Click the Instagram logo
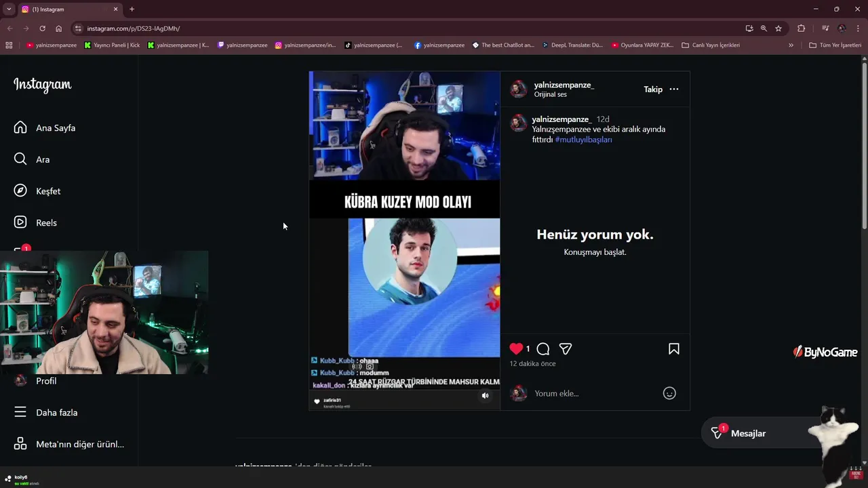This screenshot has width=868, height=488. click(42, 85)
